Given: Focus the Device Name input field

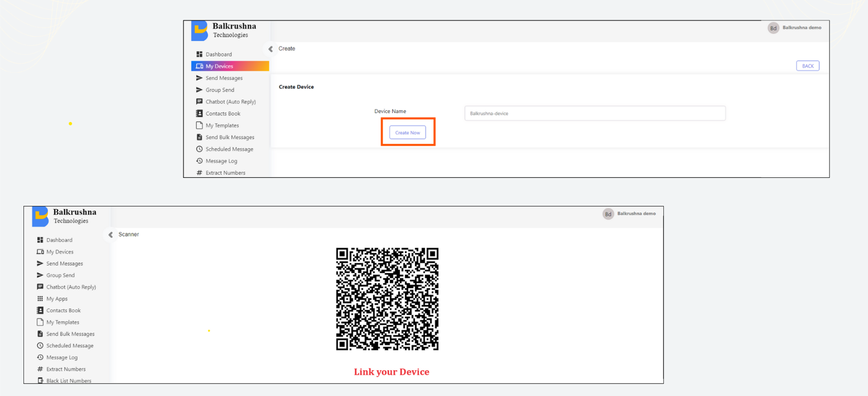Looking at the screenshot, I should click(x=595, y=114).
